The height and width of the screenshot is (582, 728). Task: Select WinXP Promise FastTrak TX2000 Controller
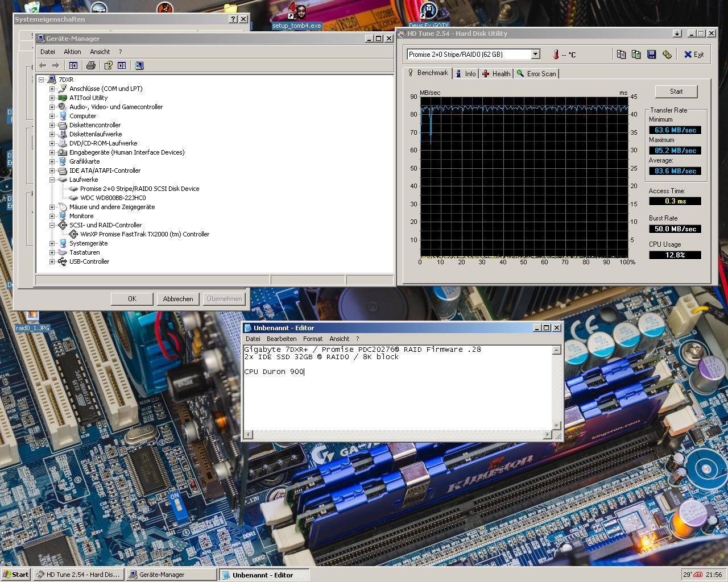pyautogui.click(x=144, y=234)
